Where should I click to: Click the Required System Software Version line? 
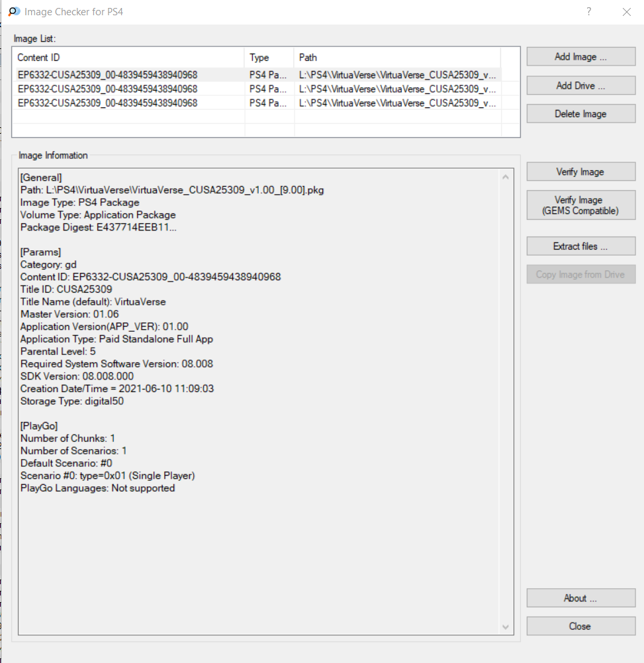tap(116, 364)
